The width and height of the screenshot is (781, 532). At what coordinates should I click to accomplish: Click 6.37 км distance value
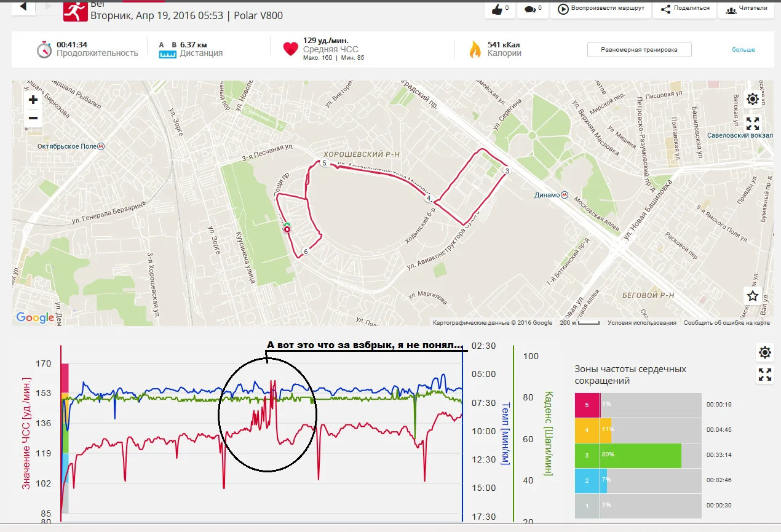point(193,44)
